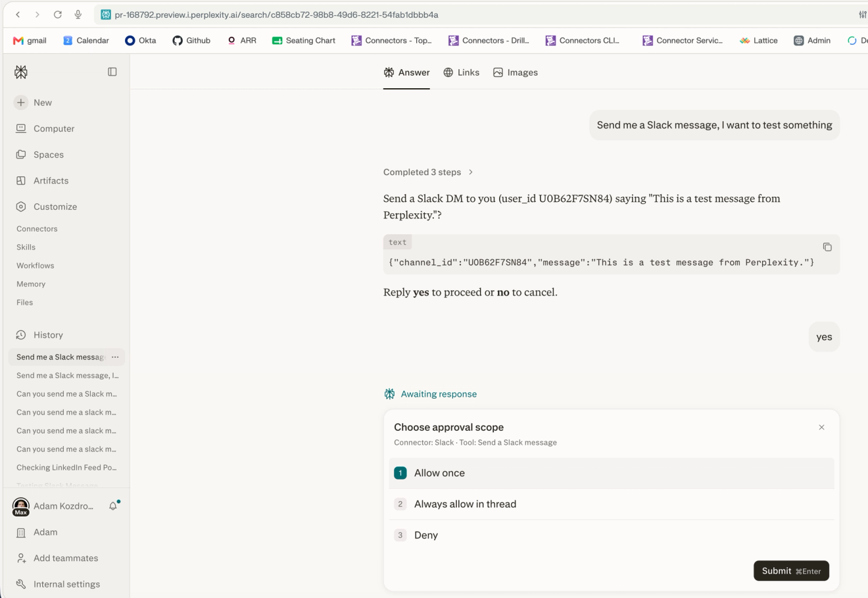This screenshot has width=868, height=598.
Task: Select Always allow in thread option
Action: pyautogui.click(x=612, y=504)
